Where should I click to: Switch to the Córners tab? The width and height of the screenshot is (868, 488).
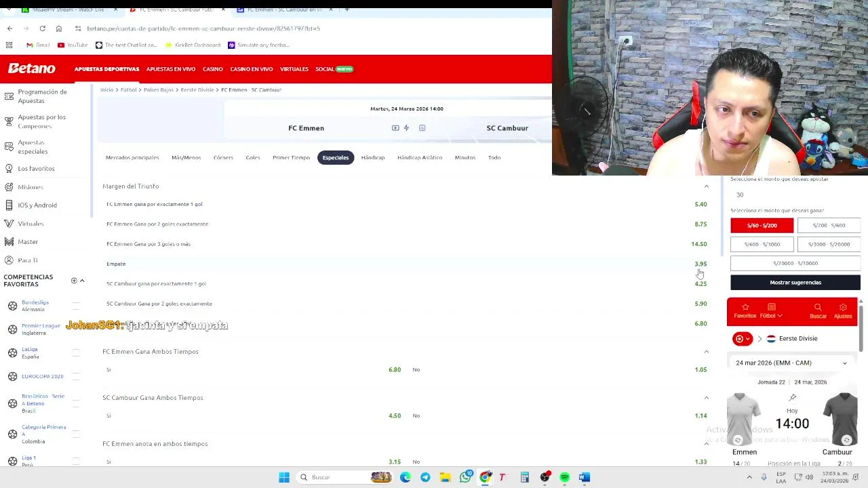(223, 157)
